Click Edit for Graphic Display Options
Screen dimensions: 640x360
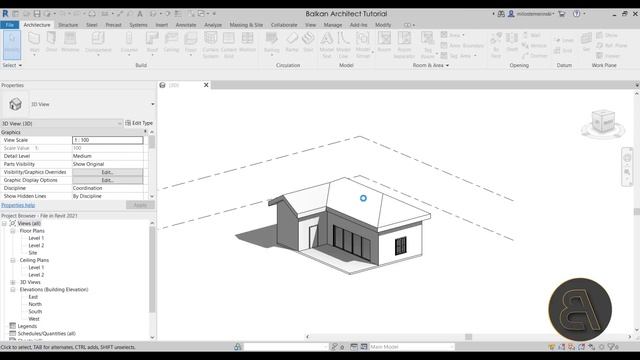point(107,180)
